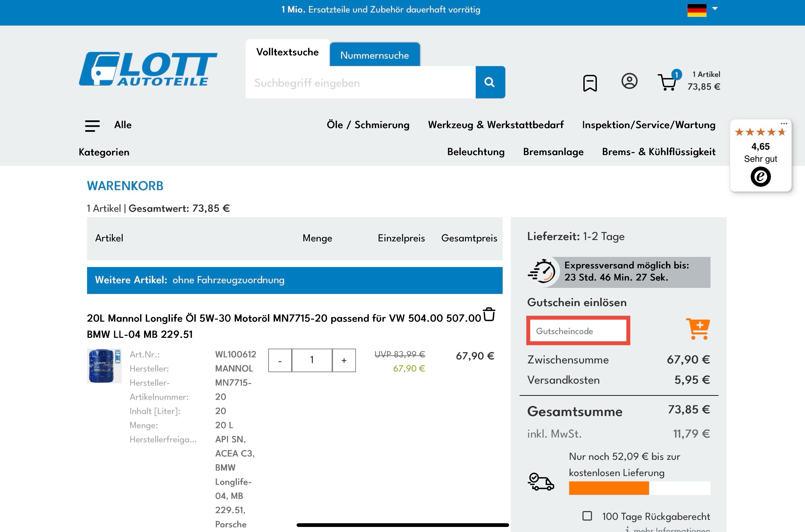This screenshot has width=805, height=532.
Task: Switch to the Volltextsuche tab
Action: coord(287,52)
